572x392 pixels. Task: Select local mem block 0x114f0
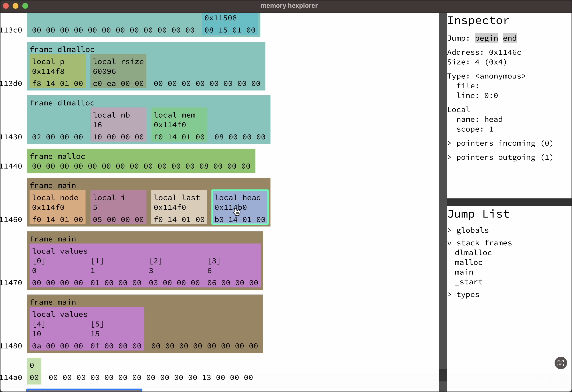coord(179,124)
